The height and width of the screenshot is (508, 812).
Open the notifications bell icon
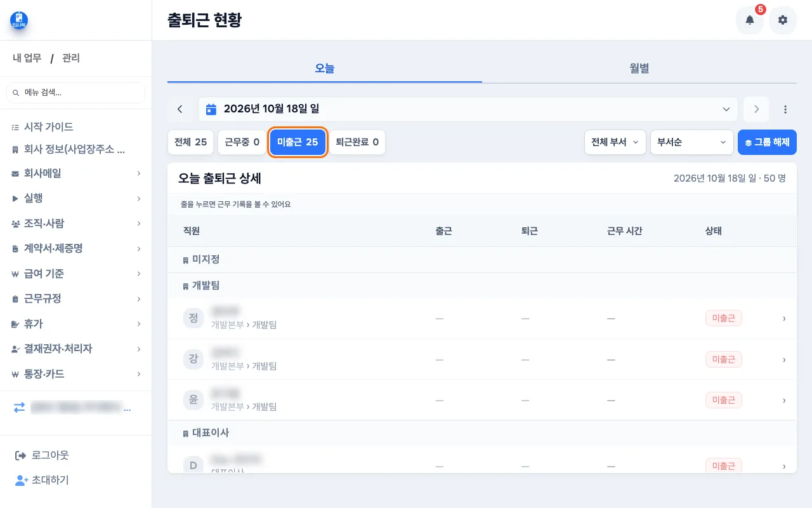click(749, 20)
